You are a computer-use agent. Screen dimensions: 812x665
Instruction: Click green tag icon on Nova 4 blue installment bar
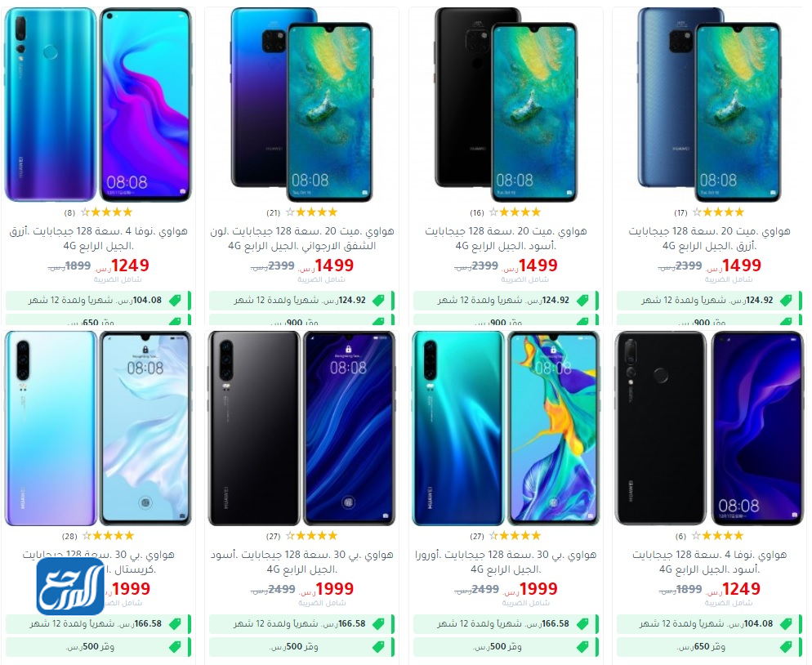(x=175, y=301)
